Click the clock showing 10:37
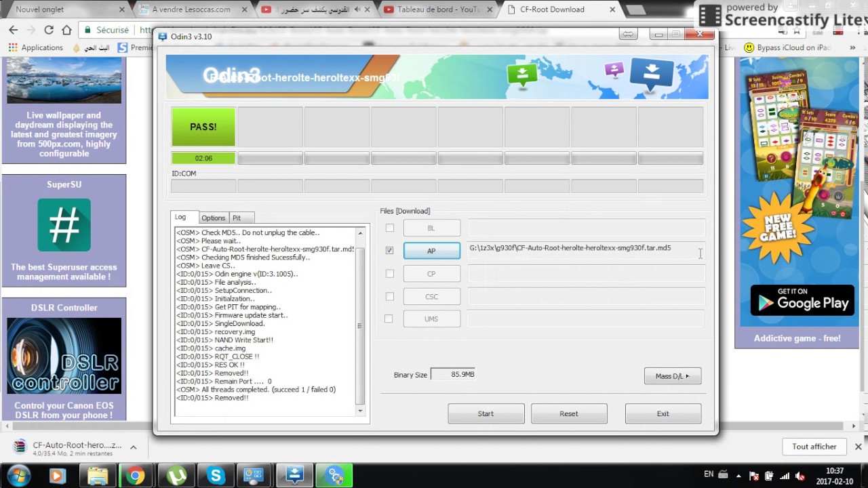The image size is (868, 488). 835,471
